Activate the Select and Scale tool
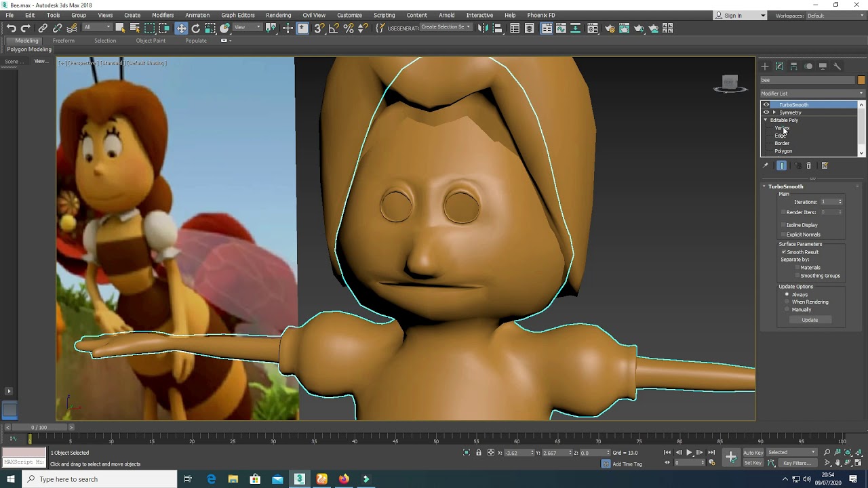868x488 pixels. (x=210, y=28)
